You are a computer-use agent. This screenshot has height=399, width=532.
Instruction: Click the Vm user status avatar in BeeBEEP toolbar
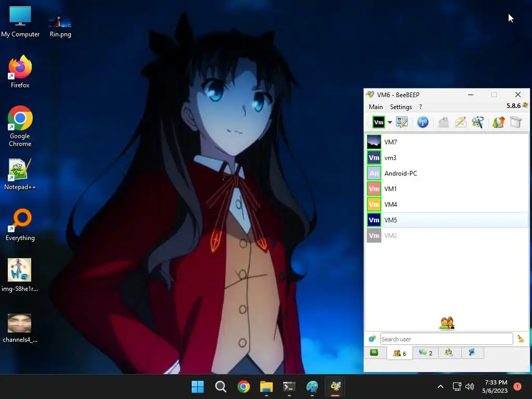(x=378, y=122)
